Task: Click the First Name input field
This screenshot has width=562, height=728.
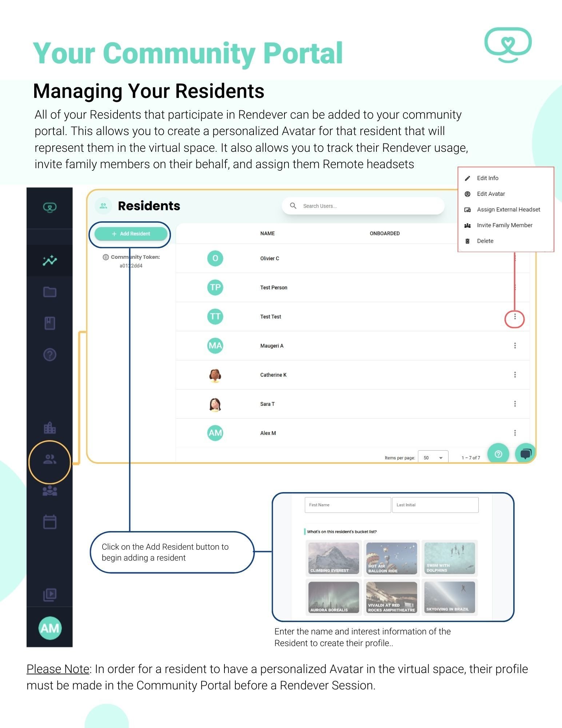Action: coord(347,505)
